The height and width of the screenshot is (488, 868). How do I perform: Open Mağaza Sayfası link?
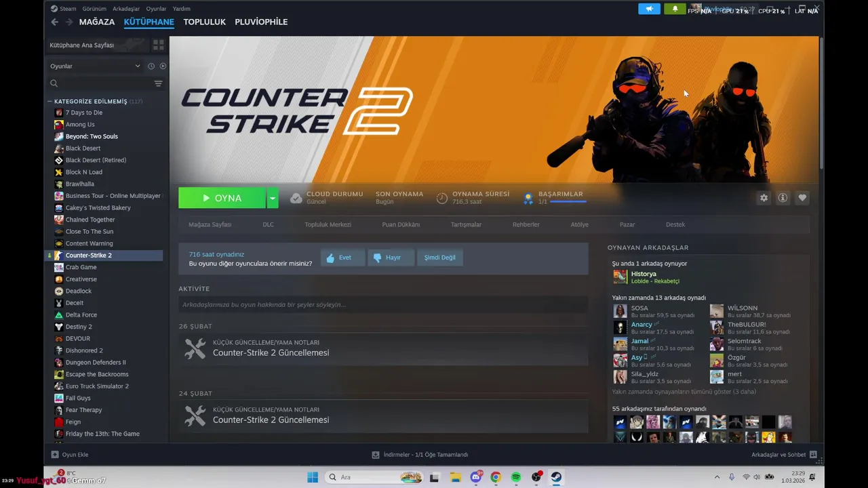pyautogui.click(x=210, y=224)
